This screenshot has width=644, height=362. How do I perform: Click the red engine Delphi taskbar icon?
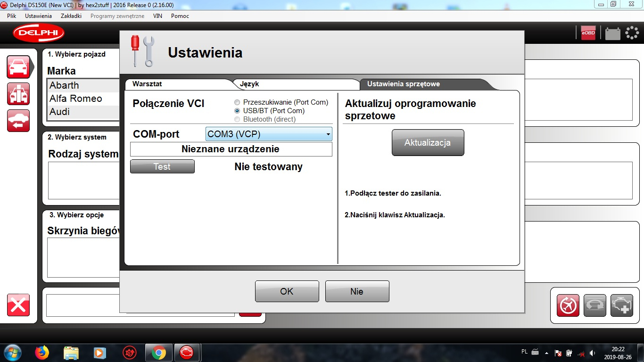187,353
